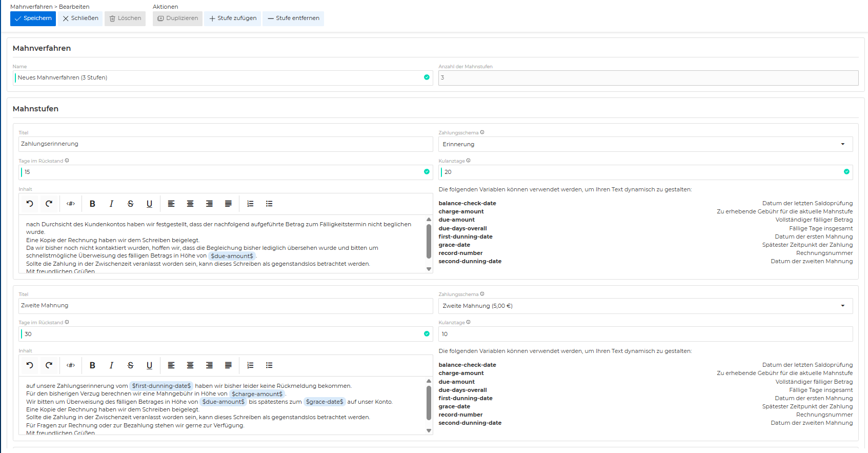Justify text in Zweite Mahnung editor

228,365
